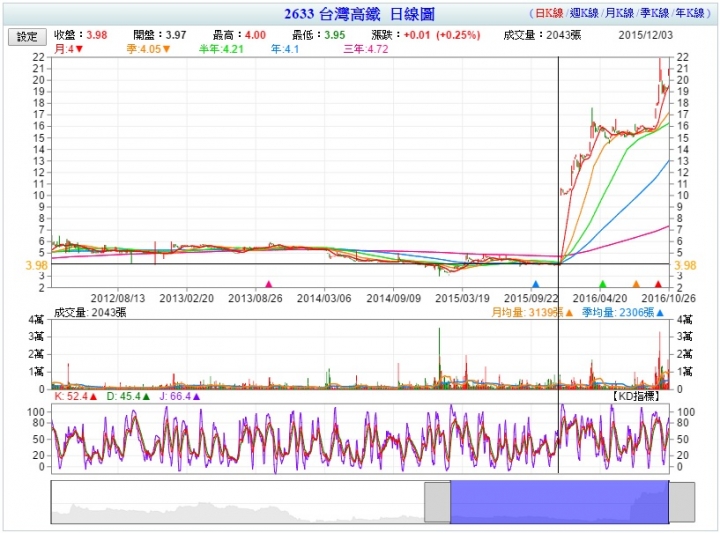
Task: Open the 設定 settings button
Action: click(x=27, y=37)
